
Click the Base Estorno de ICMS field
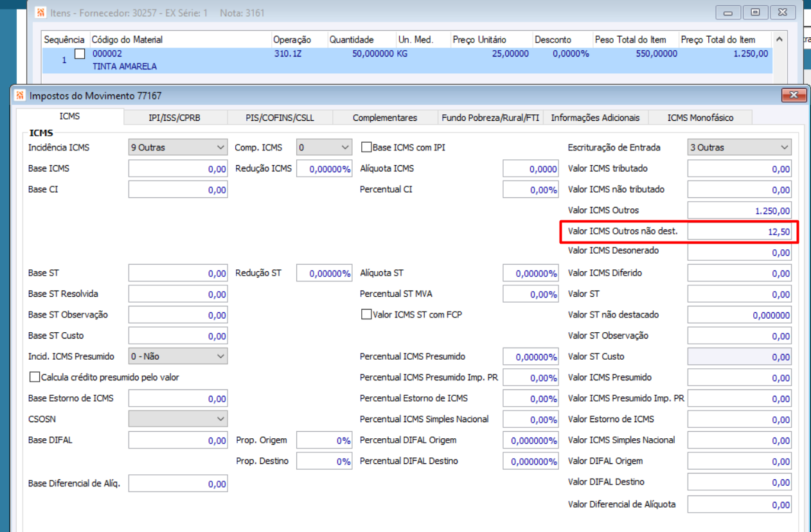tap(178, 398)
